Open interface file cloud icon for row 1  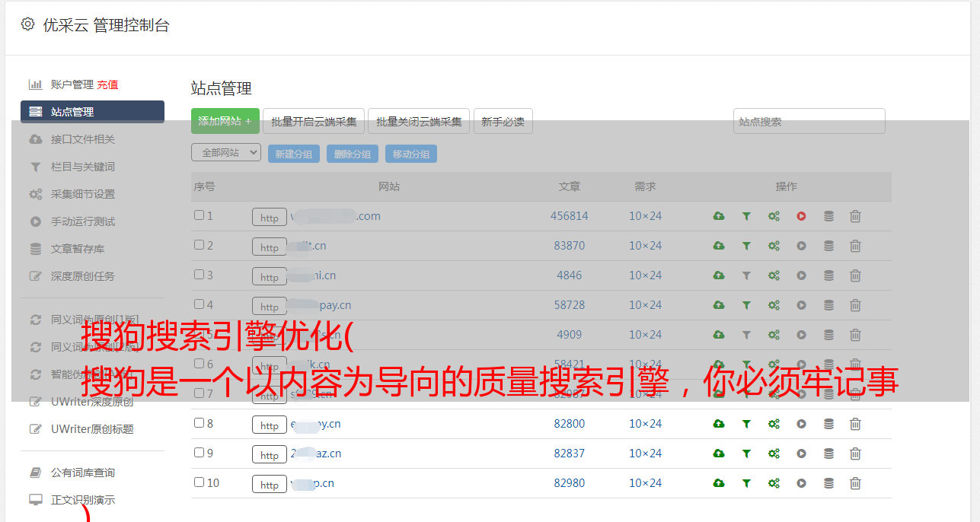(719, 216)
